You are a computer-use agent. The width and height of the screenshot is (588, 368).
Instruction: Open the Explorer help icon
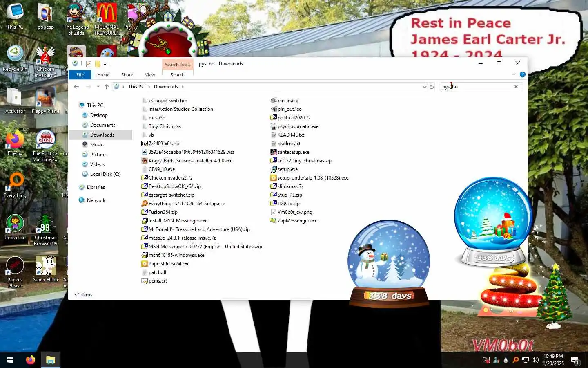pyautogui.click(x=522, y=74)
